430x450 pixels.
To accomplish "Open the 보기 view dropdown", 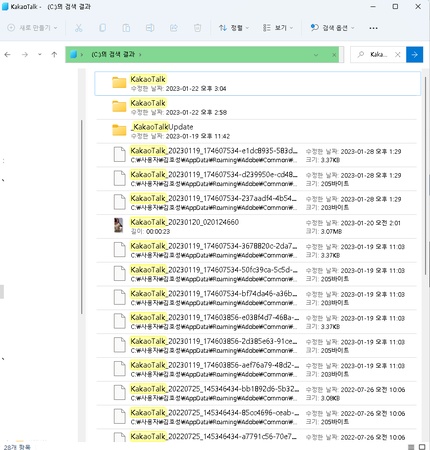I will (x=278, y=28).
